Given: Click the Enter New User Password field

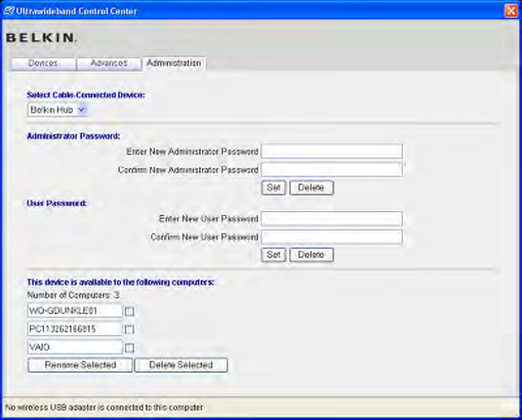Looking at the screenshot, I should pos(331,218).
